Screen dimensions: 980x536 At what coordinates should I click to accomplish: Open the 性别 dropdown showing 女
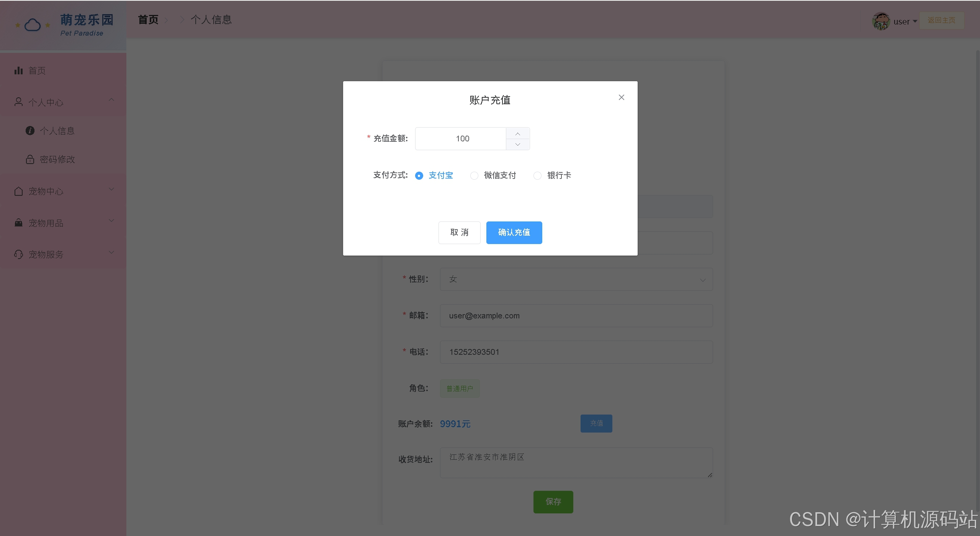pos(576,279)
